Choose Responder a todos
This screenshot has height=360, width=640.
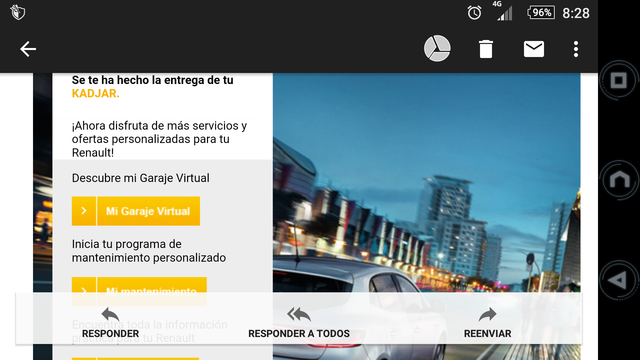coord(299,324)
